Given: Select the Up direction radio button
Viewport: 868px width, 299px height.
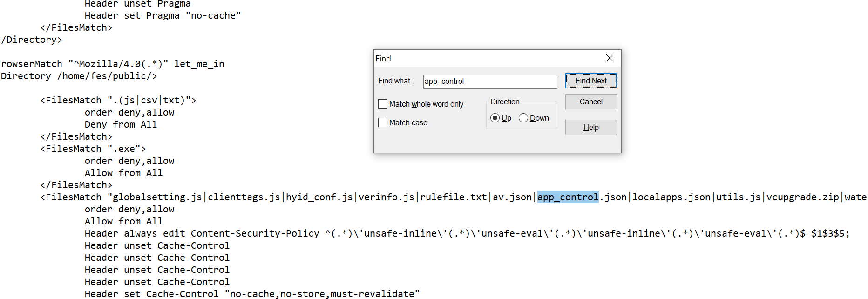Looking at the screenshot, I should [495, 118].
